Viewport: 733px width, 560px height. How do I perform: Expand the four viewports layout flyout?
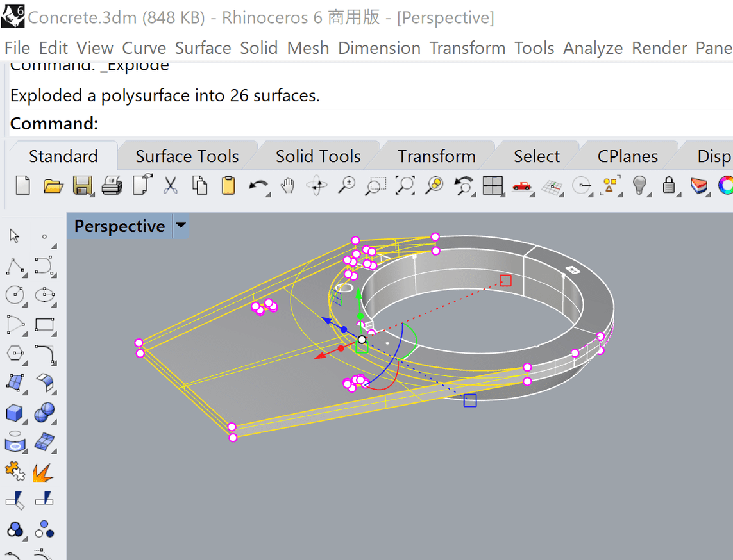point(503,194)
